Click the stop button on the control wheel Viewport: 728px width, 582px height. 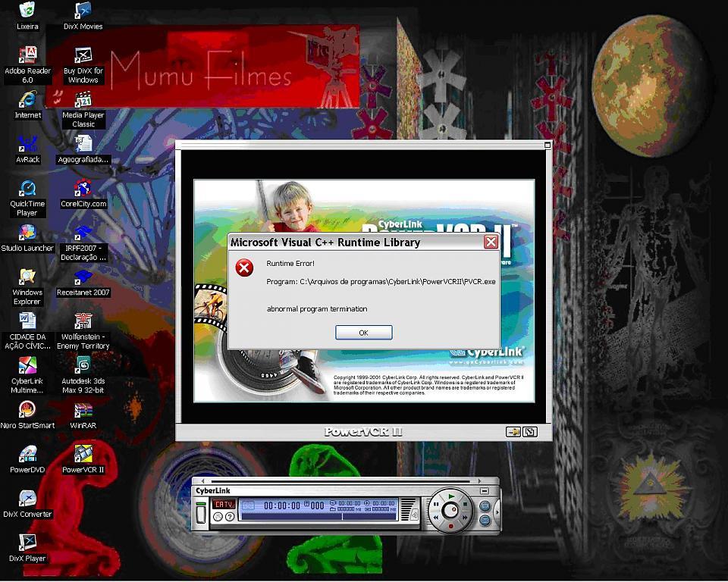point(465,504)
